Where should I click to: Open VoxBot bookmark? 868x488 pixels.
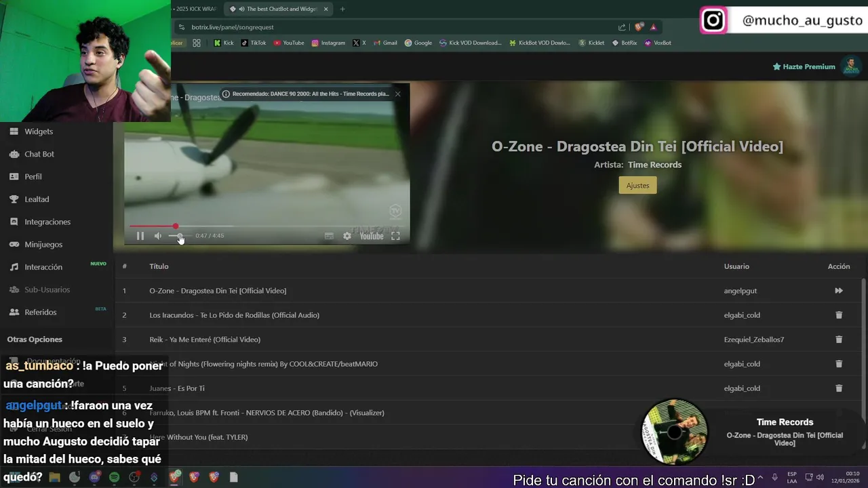click(658, 43)
